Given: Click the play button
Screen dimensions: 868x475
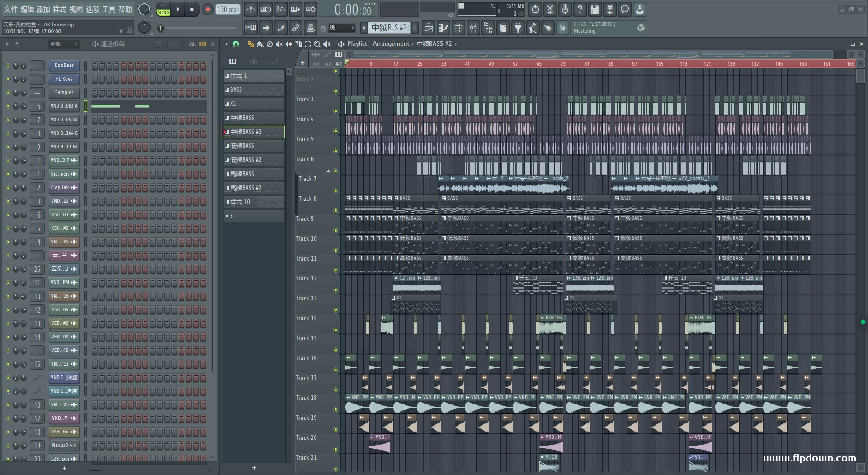Looking at the screenshot, I should coord(178,9).
